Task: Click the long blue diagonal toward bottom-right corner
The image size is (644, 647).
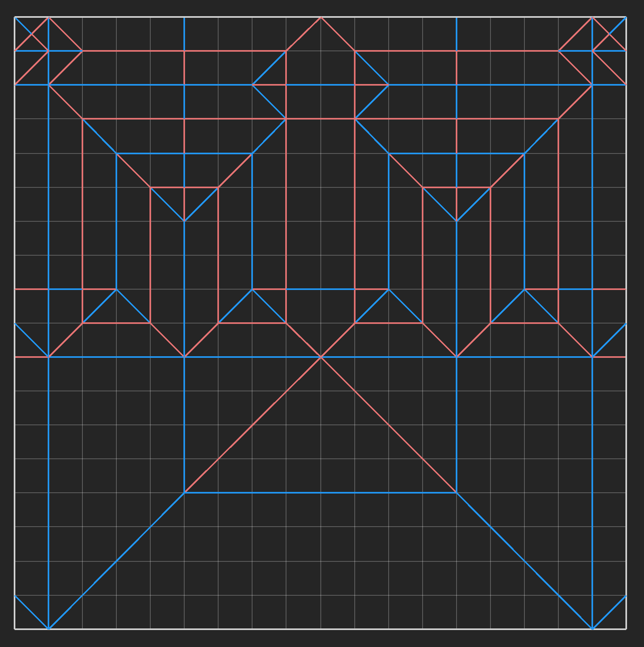Action: click(524, 561)
